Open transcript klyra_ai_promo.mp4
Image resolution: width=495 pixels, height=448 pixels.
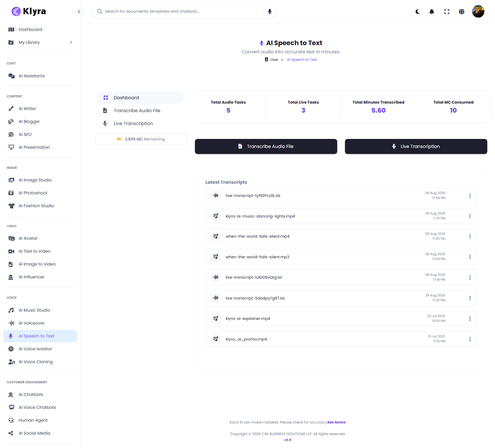point(246,339)
